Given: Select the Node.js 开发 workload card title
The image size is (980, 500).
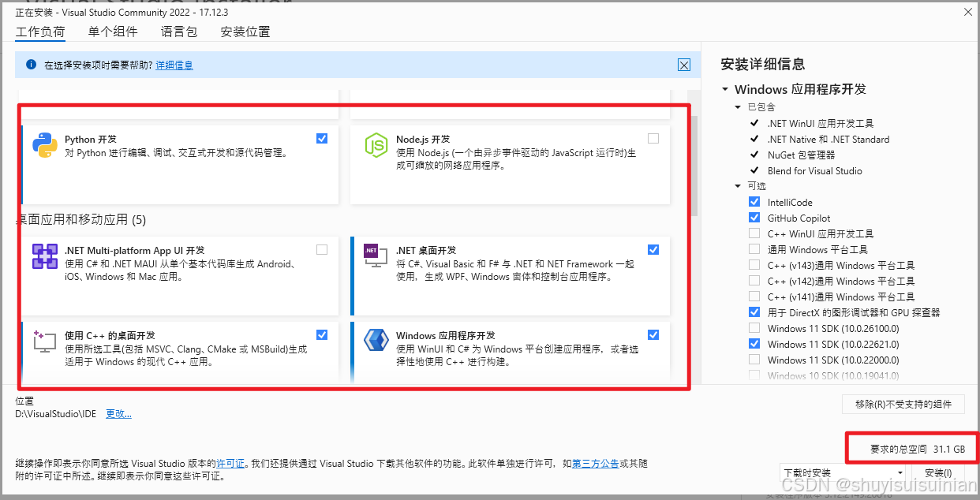Looking at the screenshot, I should pyautogui.click(x=423, y=139).
